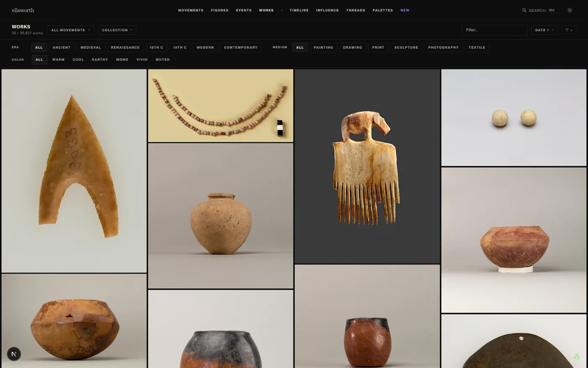Filter medium by Painting

(x=323, y=48)
